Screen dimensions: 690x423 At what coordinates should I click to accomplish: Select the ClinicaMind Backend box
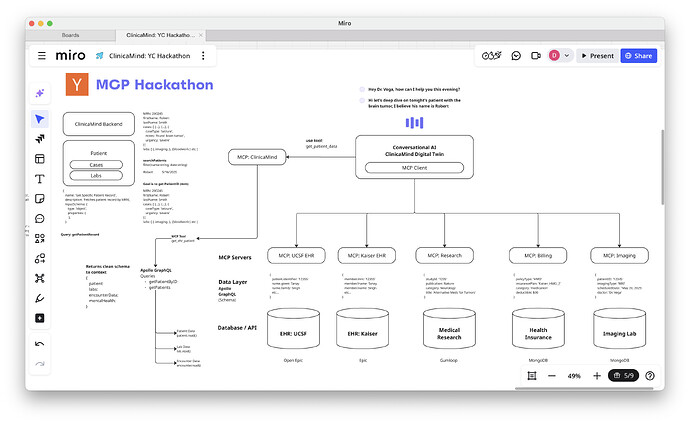pos(99,124)
